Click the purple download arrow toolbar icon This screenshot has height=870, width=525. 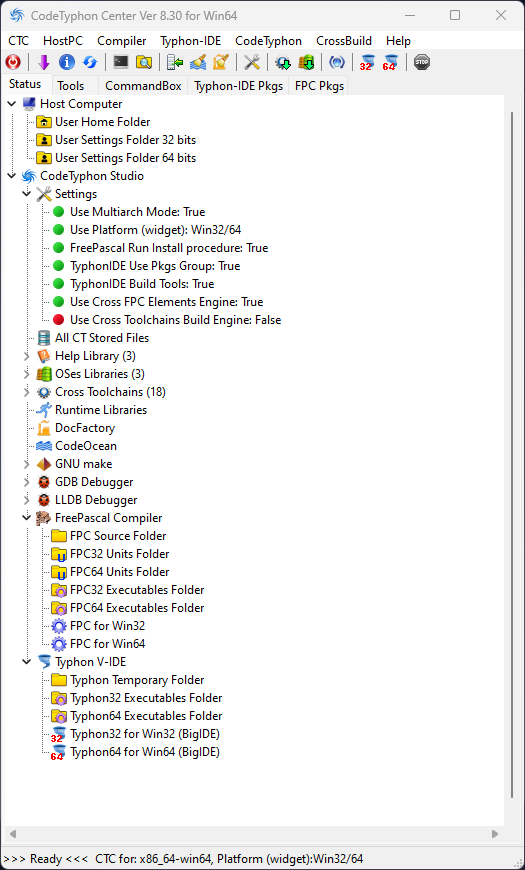[44, 62]
